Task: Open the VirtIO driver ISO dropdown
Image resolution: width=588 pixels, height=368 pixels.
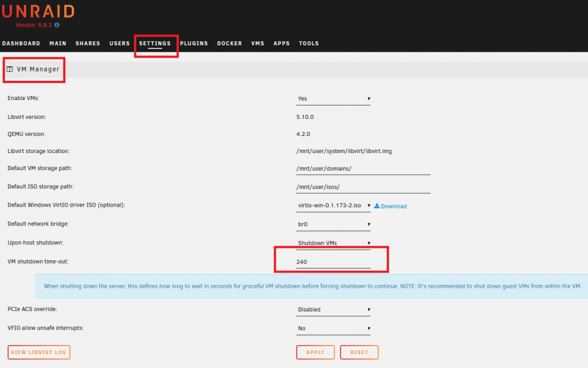Action: click(333, 205)
